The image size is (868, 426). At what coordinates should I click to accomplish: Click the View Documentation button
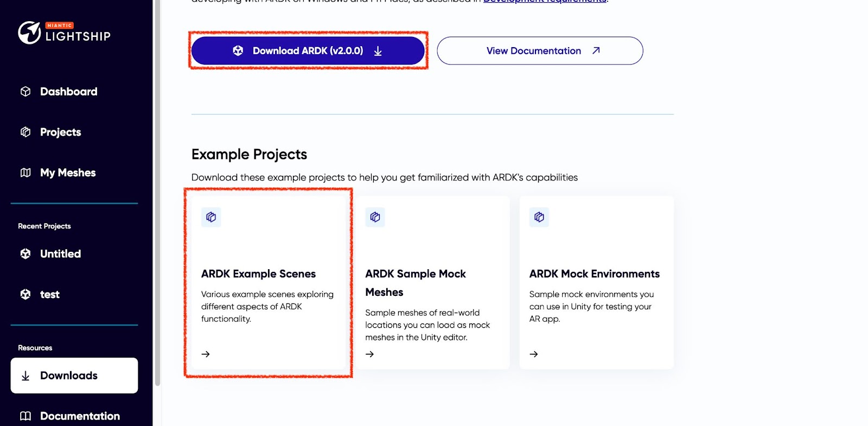(x=540, y=50)
